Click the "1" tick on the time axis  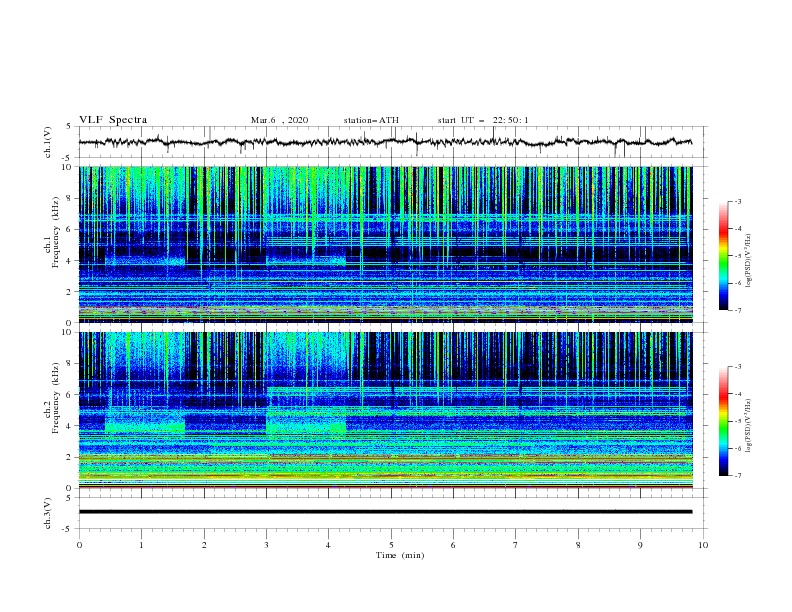point(141,545)
